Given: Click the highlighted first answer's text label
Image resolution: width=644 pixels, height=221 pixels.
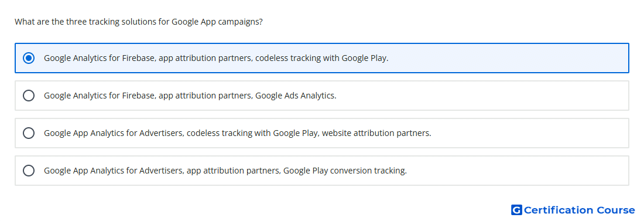Looking at the screenshot, I should [216, 58].
